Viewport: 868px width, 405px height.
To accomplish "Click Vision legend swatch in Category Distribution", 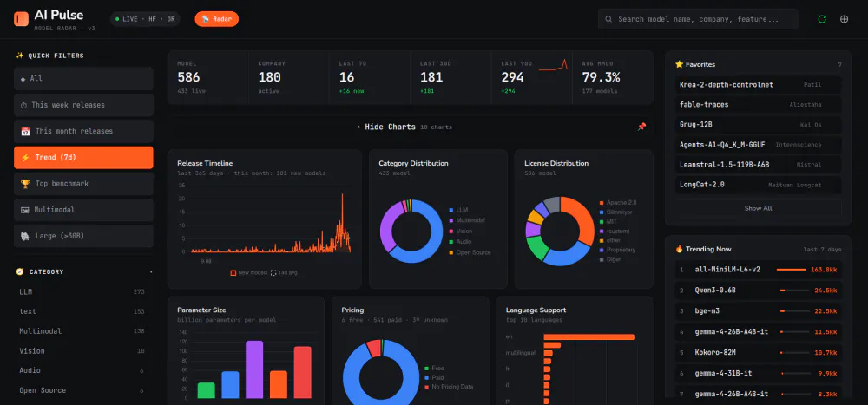I will click(451, 232).
